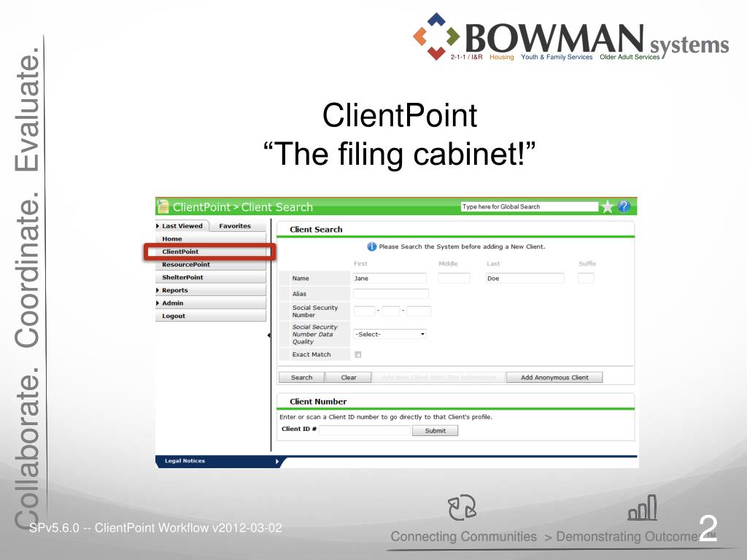
Task: Click the Clear button
Action: (x=349, y=377)
